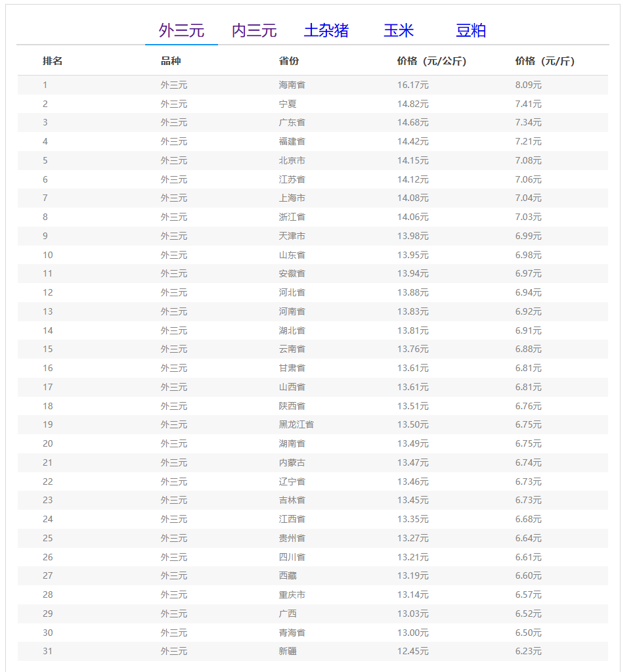633x672 pixels.
Task: Click the 13.51元 price value
Action: coord(413,406)
